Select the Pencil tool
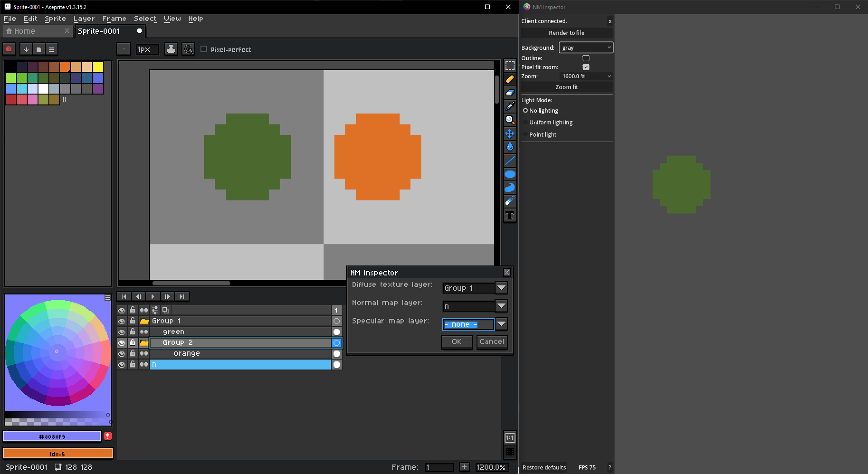Viewport: 868px width, 474px height. (510, 79)
